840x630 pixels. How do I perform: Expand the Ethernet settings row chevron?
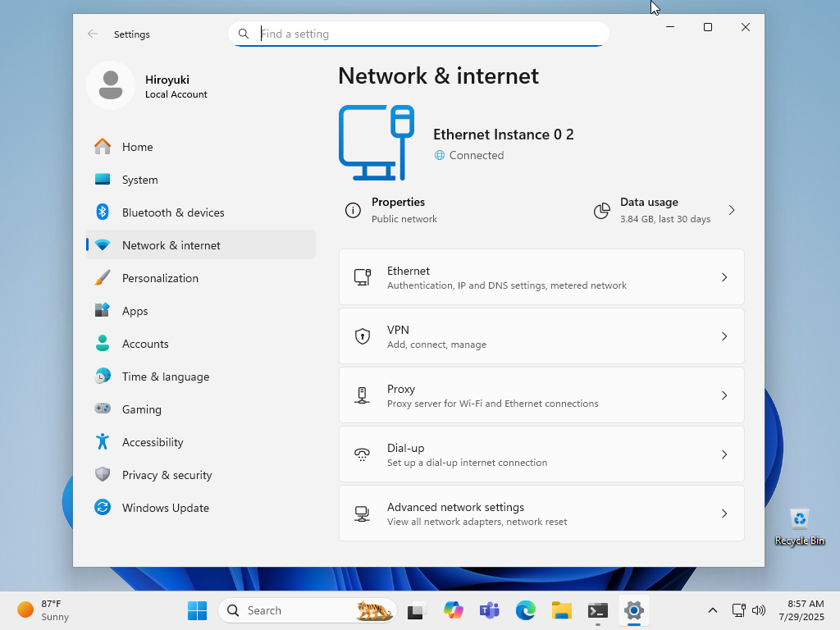click(x=724, y=276)
